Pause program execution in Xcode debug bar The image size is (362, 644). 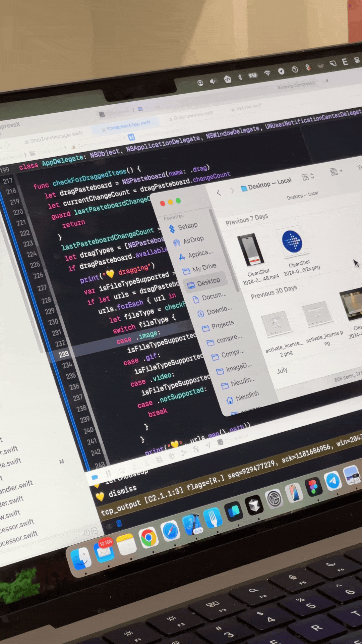[108, 473]
